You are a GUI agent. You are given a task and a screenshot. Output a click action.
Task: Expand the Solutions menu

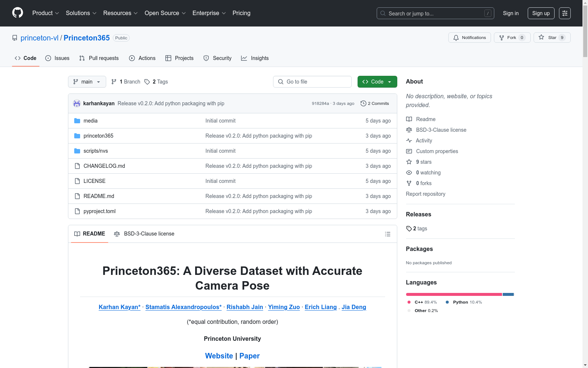pos(81,13)
